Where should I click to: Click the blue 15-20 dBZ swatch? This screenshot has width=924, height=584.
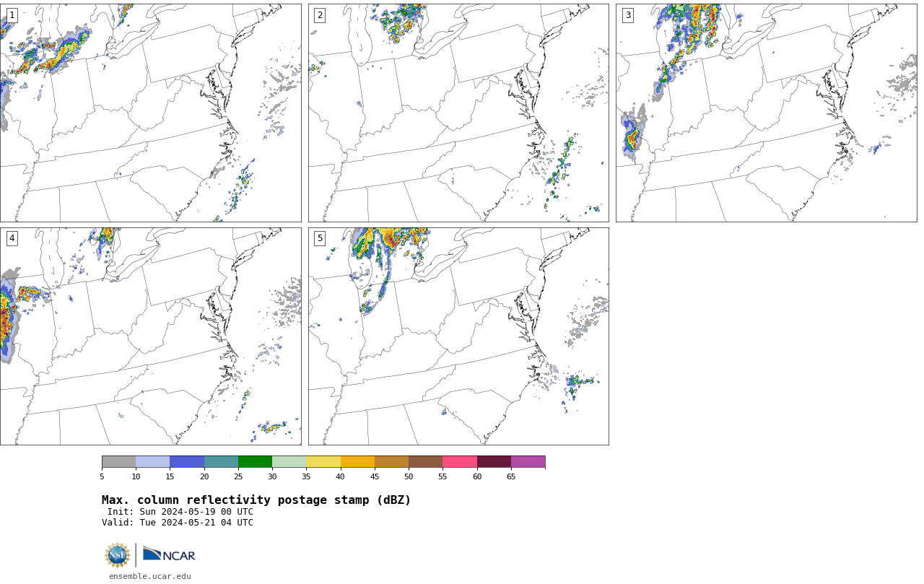coord(187,462)
